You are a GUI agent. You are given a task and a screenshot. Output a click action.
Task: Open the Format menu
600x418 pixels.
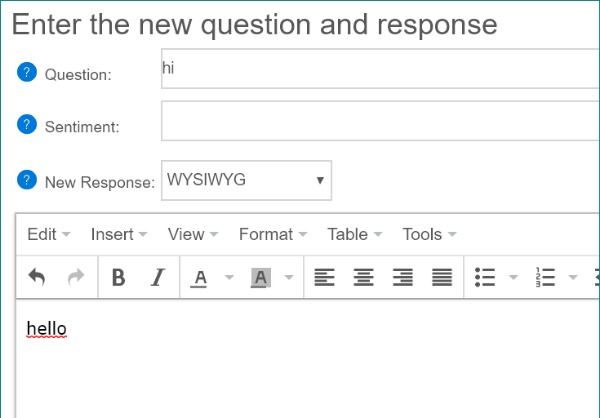click(x=272, y=234)
